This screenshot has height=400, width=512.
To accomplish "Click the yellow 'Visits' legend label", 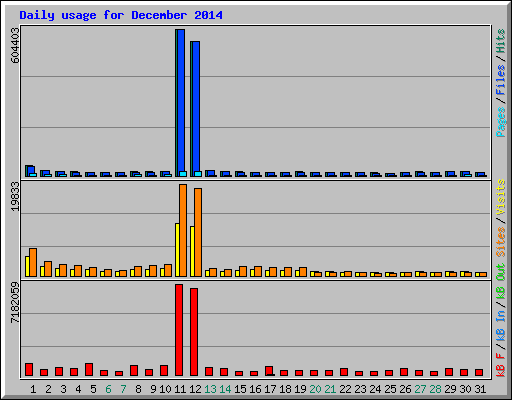I will coord(501,197).
